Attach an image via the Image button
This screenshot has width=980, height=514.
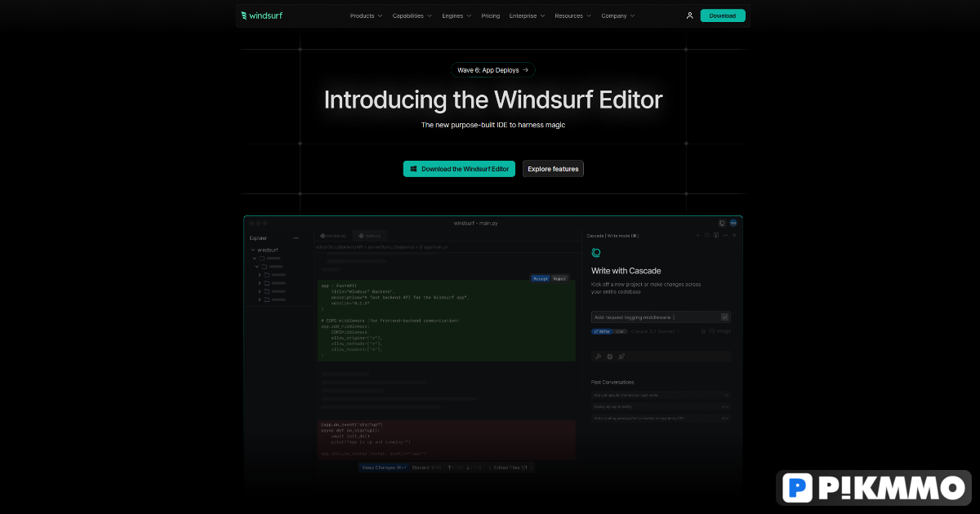tap(719, 331)
